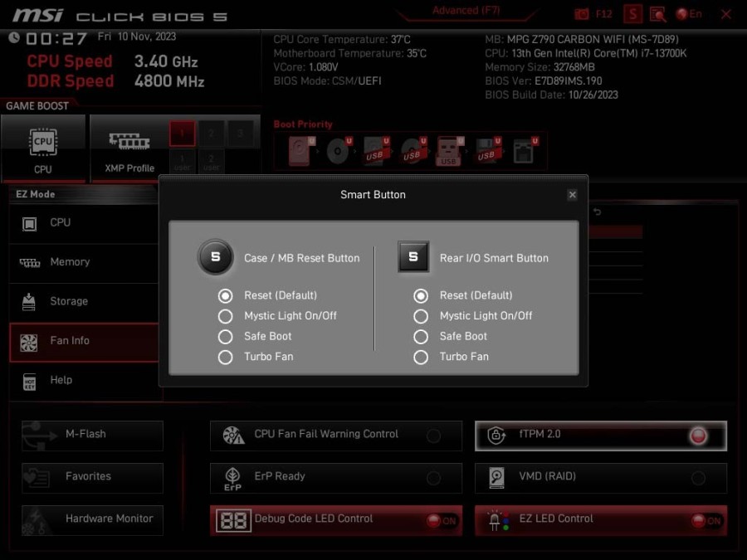Image resolution: width=747 pixels, height=560 pixels.
Task: Select XMP profile 3
Action: coord(240,134)
